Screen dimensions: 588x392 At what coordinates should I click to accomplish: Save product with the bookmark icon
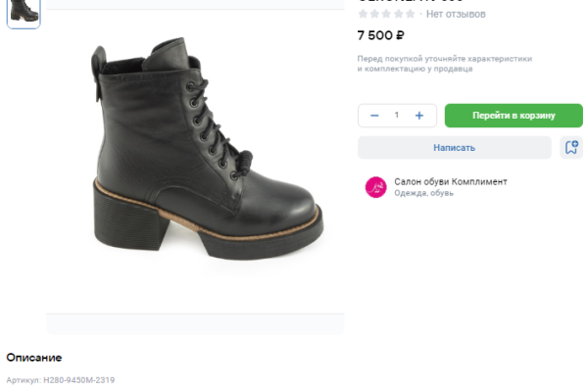(571, 147)
